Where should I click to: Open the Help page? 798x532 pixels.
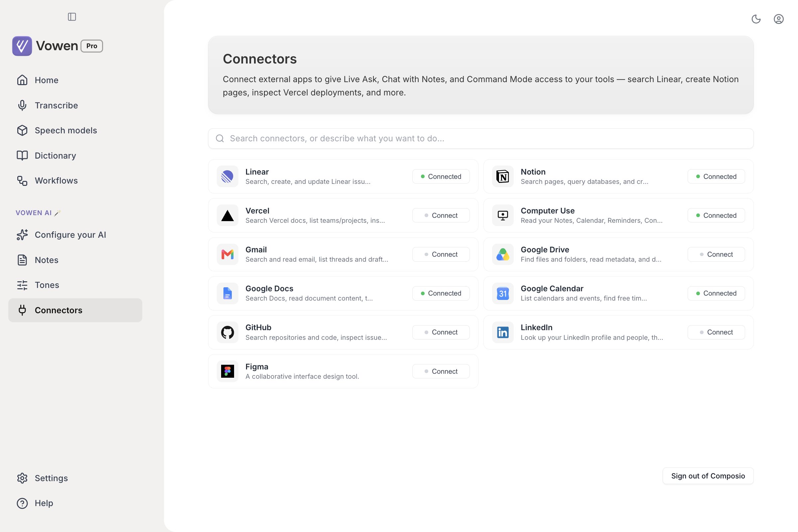coord(75,503)
